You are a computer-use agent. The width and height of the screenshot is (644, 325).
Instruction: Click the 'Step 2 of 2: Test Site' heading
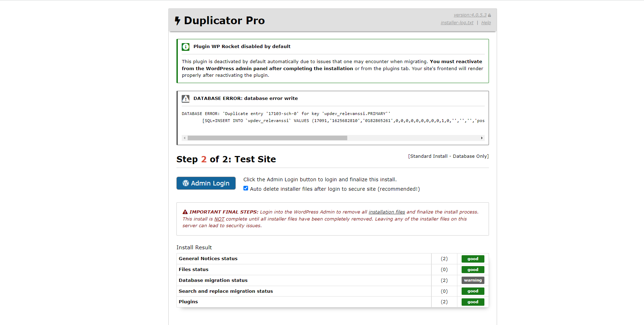click(226, 160)
